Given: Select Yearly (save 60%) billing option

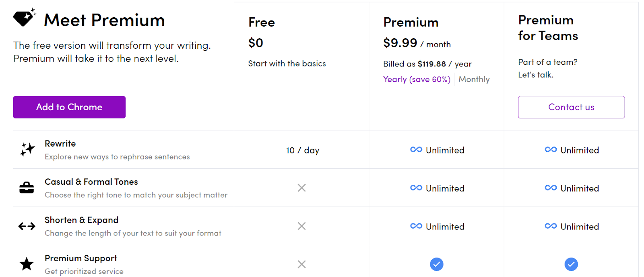Looking at the screenshot, I should coord(417,79).
